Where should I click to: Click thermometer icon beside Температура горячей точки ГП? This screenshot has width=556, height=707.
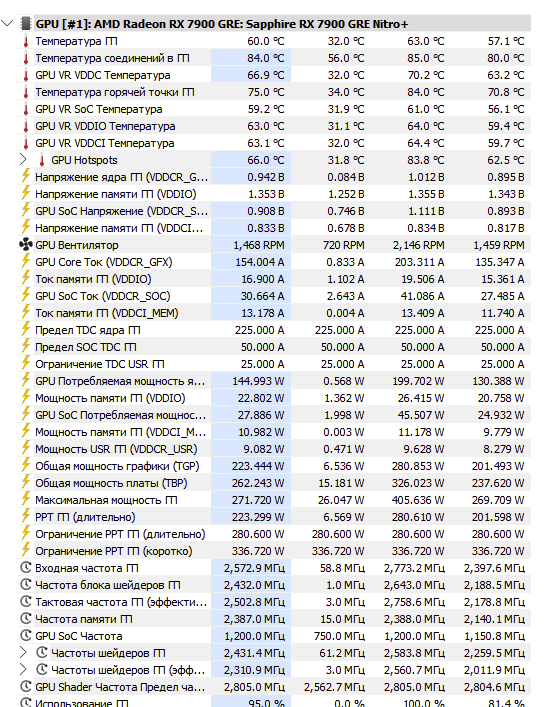click(26, 92)
